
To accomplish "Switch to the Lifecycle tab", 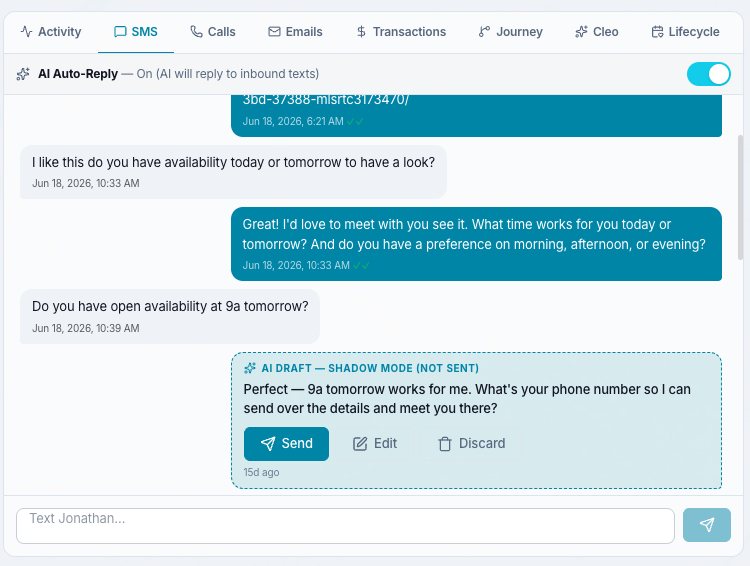I will pos(685,32).
